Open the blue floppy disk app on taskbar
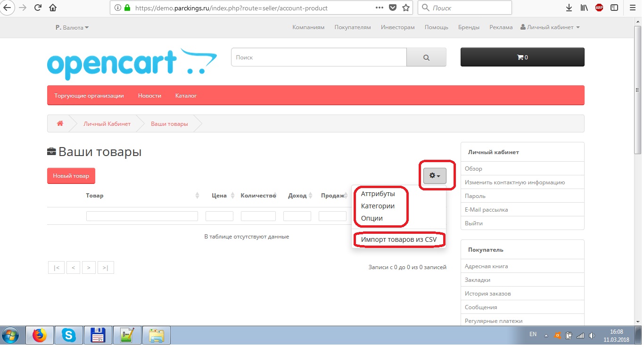 coord(98,336)
